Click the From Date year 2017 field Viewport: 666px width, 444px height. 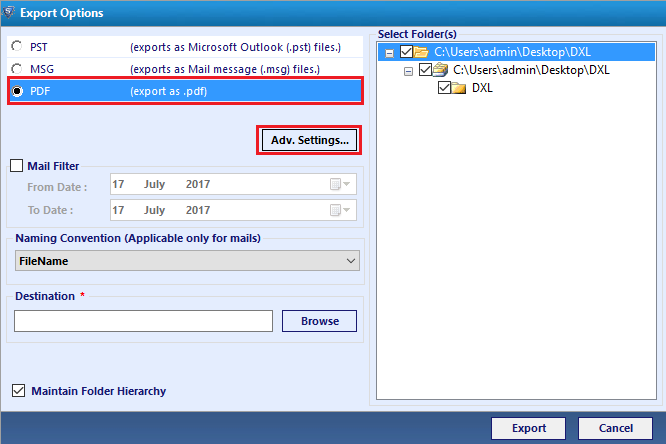click(198, 184)
